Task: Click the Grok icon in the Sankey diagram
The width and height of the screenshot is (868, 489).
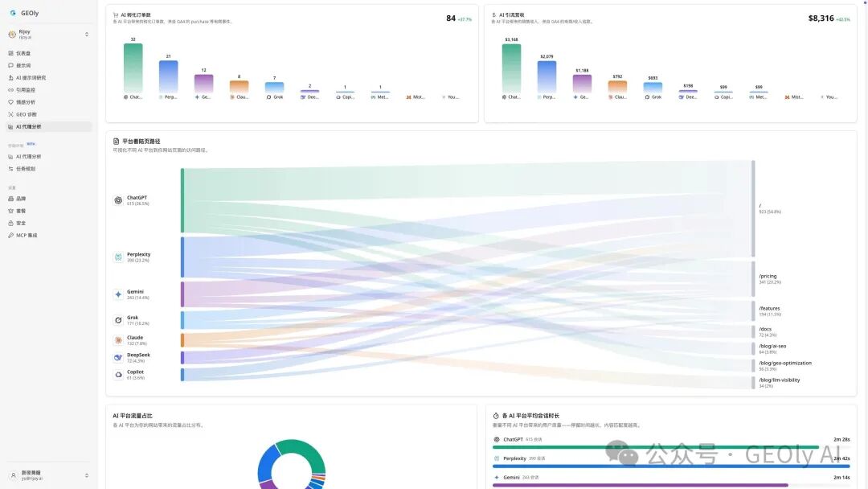Action: (x=118, y=320)
